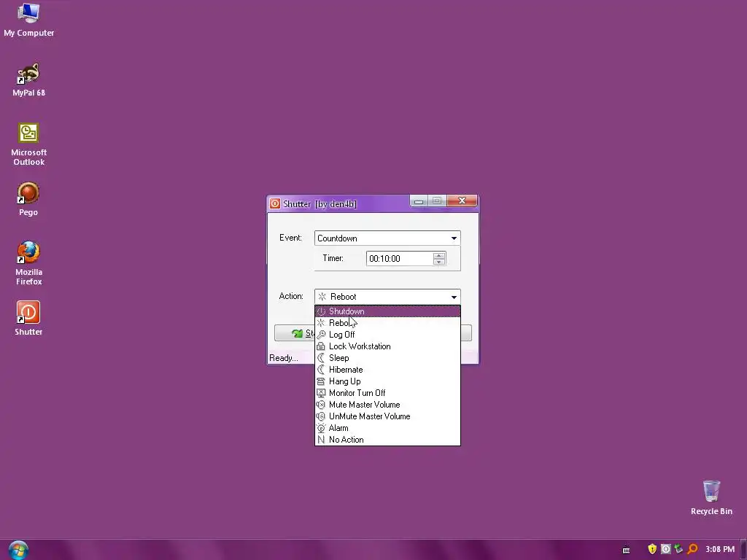This screenshot has height=560, width=747.
Task: Select the Pego desktop shortcut
Action: 28,199
